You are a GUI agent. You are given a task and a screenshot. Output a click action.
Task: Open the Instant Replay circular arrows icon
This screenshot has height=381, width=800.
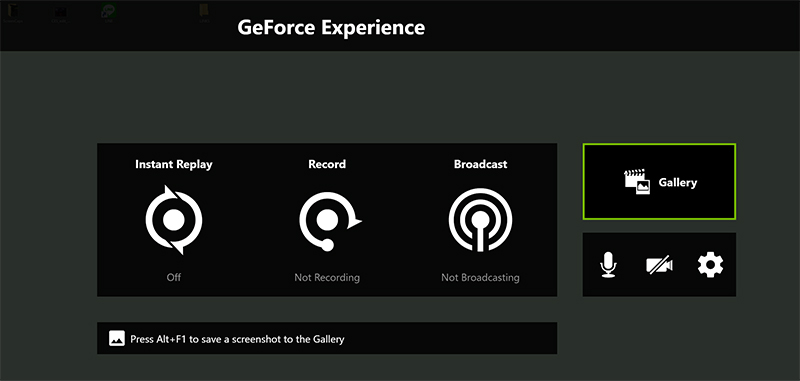[x=173, y=220]
